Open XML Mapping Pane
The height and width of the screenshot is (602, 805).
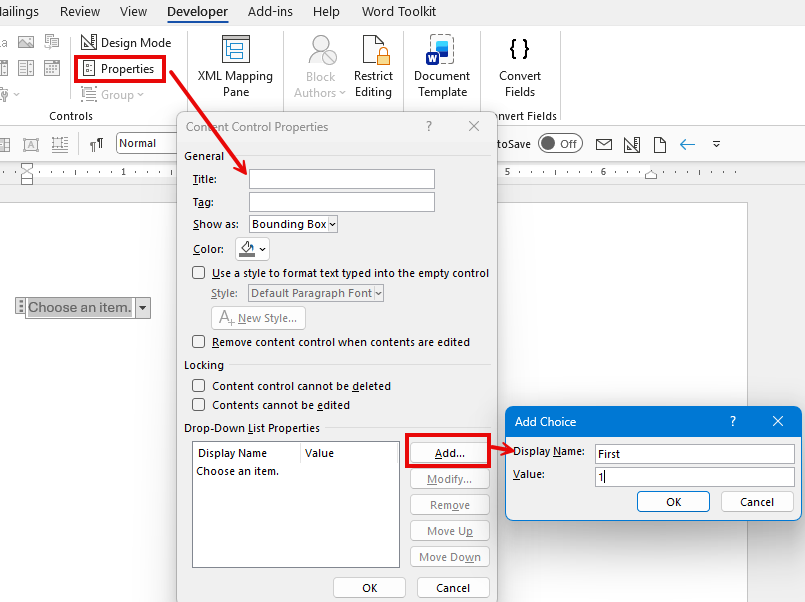(236, 67)
